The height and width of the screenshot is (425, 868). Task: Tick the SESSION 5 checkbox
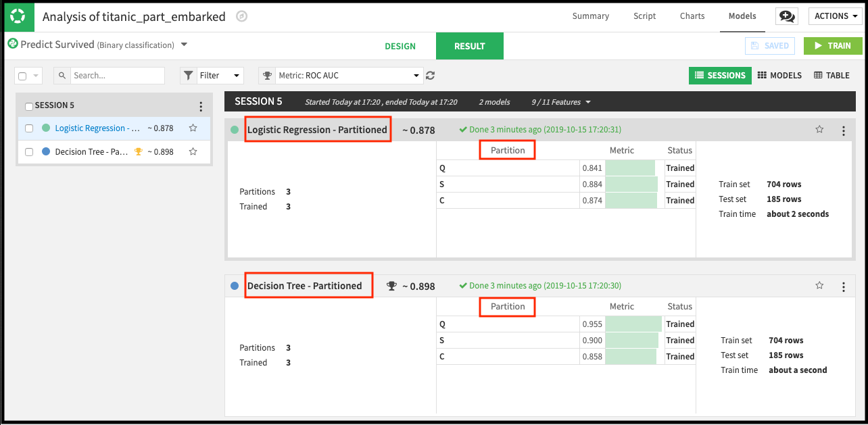tap(29, 106)
